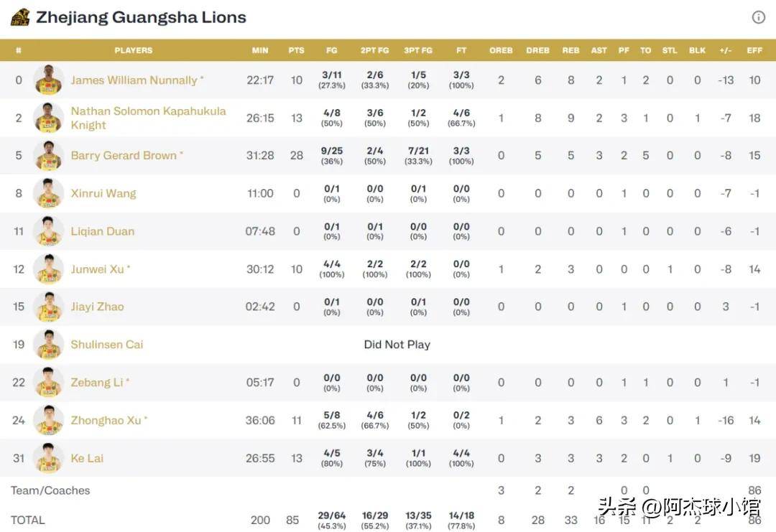This screenshot has height=532, width=776.
Task: Open Shulinsen Cai player page
Action: tap(106, 345)
